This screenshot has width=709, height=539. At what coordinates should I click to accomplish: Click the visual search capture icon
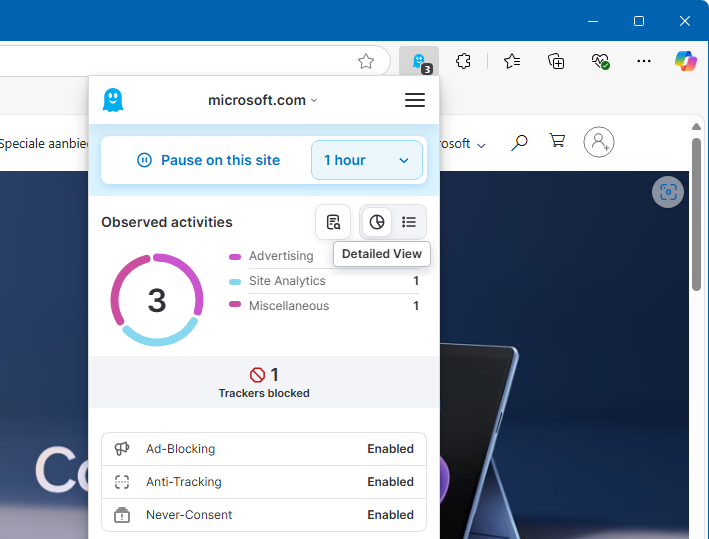pos(668,192)
